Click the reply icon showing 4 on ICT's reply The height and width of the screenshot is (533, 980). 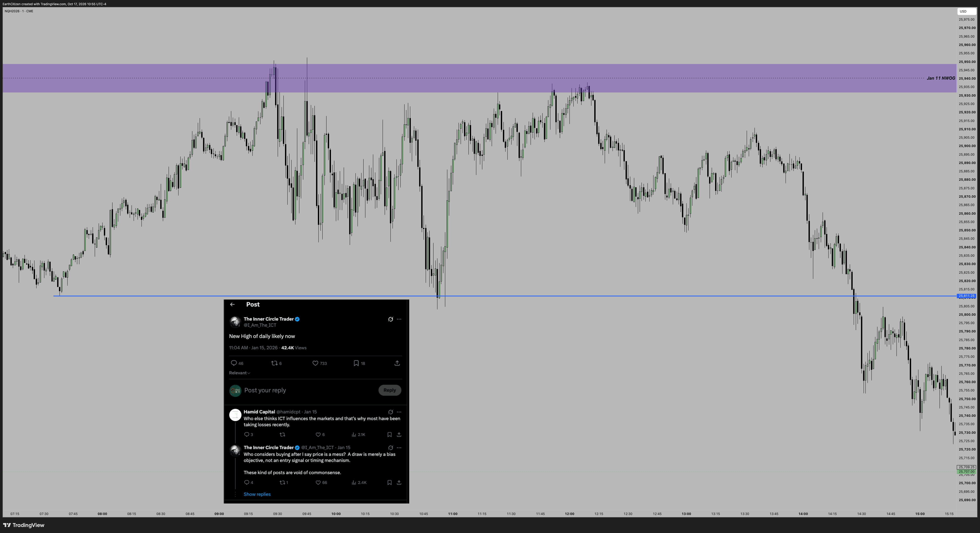coord(247,483)
